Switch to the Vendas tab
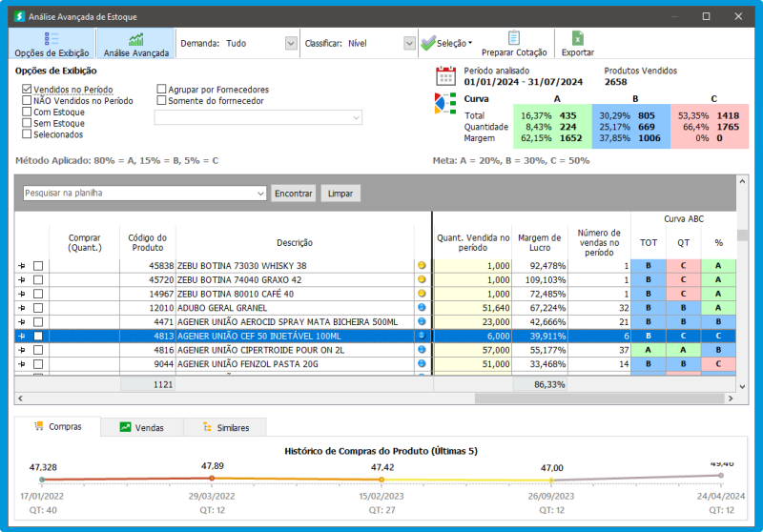This screenshot has height=532, width=763. (141, 427)
